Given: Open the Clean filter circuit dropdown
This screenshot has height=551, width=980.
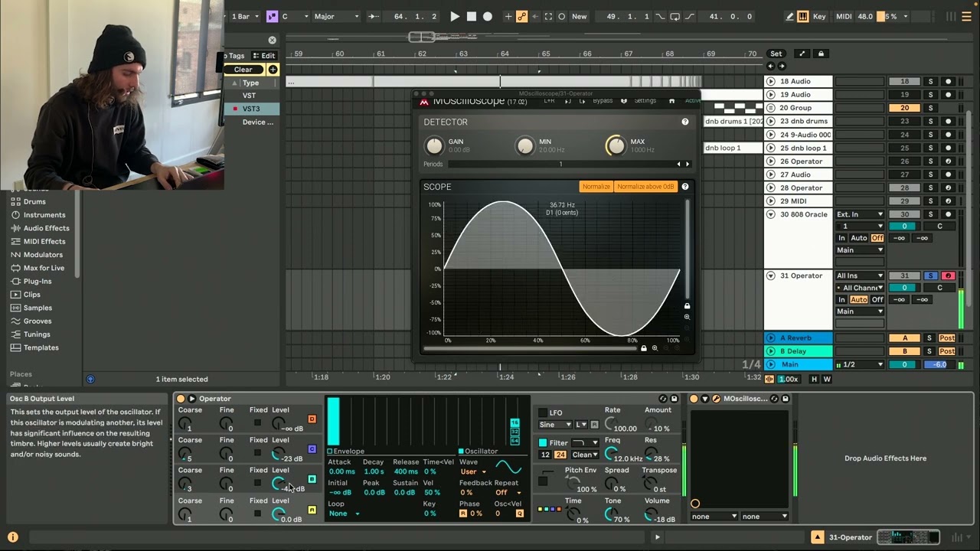Looking at the screenshot, I should [585, 455].
